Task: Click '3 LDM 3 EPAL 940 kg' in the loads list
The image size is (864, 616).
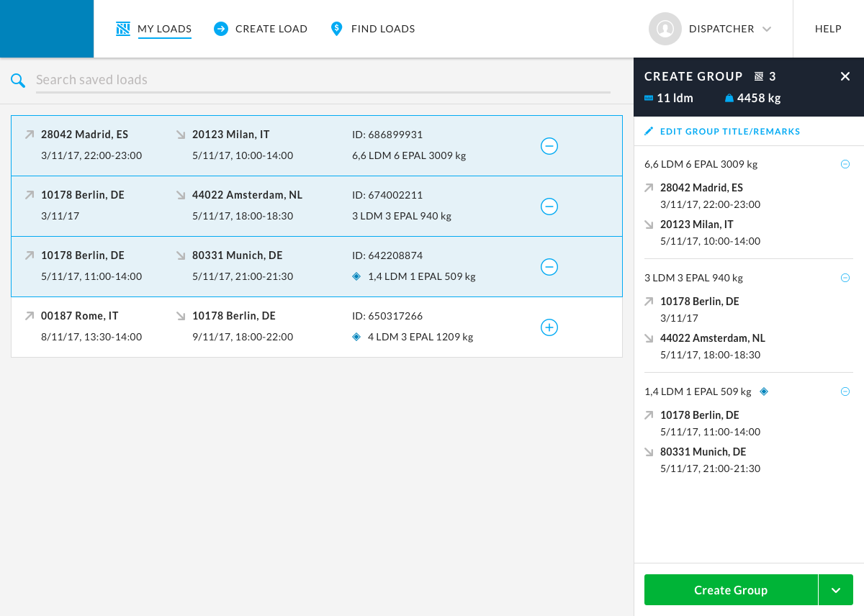Action: 402,216
